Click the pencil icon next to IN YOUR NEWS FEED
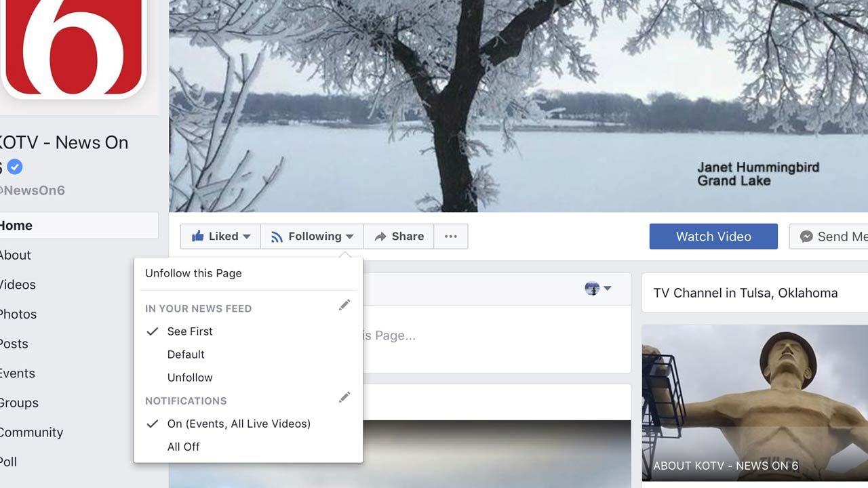The height and width of the screenshot is (488, 868). coord(344,305)
